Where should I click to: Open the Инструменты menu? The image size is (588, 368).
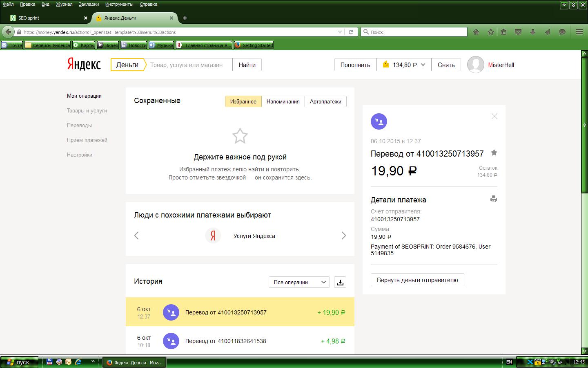119,4
